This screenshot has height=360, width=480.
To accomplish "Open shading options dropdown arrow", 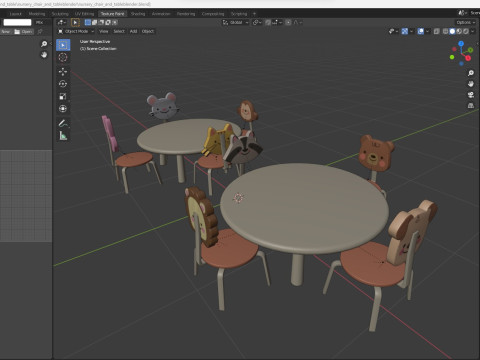I will click(473, 31).
